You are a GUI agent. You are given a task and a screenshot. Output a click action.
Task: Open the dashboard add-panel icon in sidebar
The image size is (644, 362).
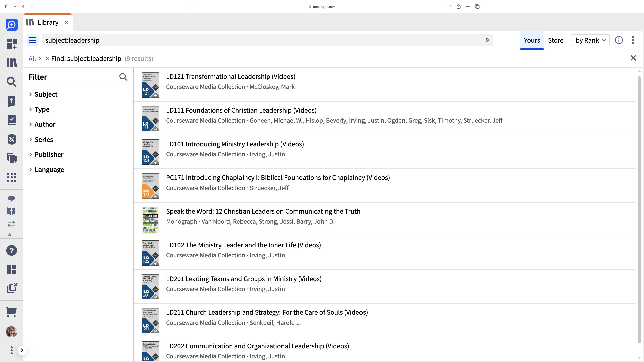(11, 43)
